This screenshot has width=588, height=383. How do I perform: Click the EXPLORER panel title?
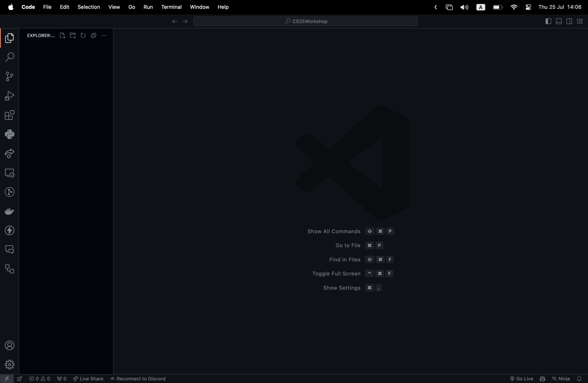pyautogui.click(x=41, y=35)
